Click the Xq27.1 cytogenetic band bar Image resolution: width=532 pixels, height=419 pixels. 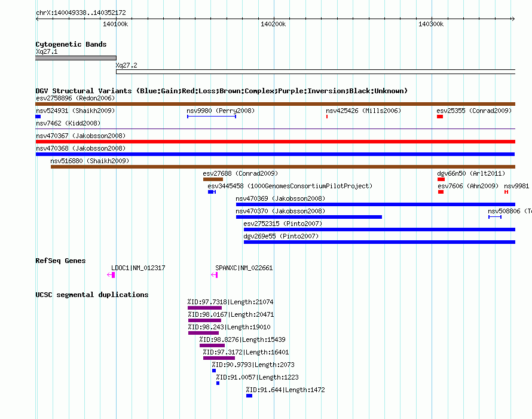point(76,58)
